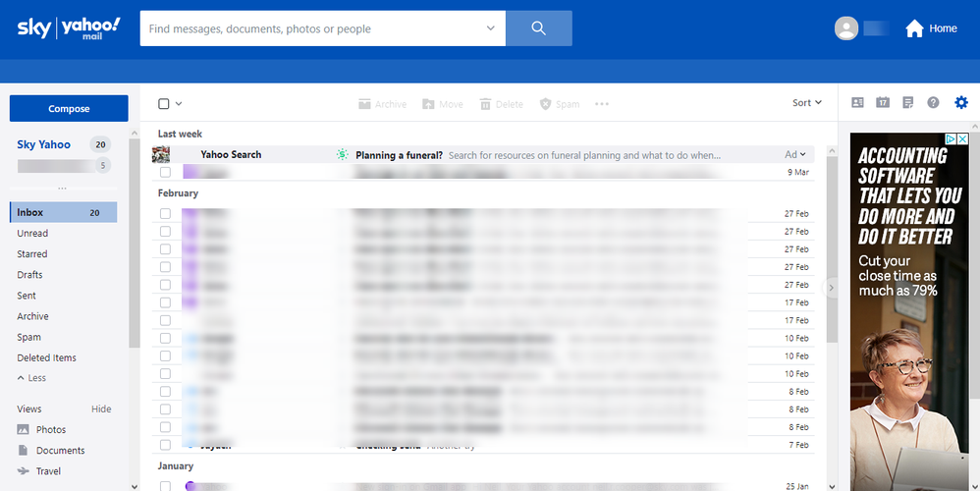The height and width of the screenshot is (491, 980).
Task: Select the 9 Mar message checkbox
Action: click(165, 172)
